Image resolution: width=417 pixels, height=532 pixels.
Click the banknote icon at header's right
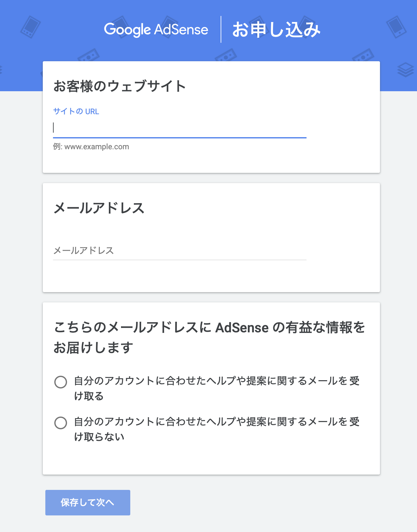(x=363, y=55)
